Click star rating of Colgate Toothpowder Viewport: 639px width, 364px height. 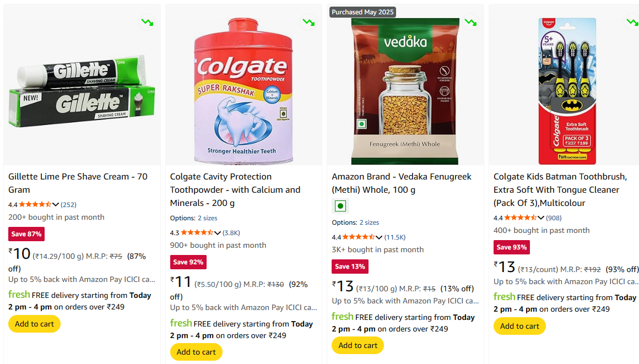pyautogui.click(x=197, y=232)
